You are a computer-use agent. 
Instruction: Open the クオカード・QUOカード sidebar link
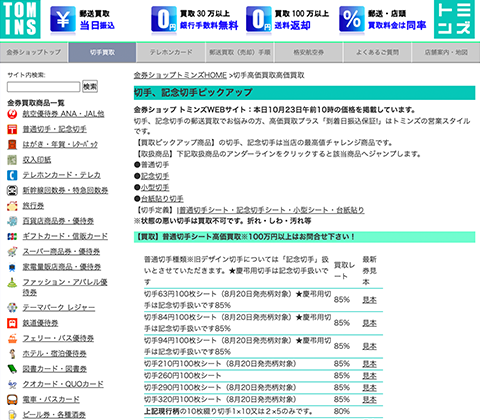[x=63, y=384]
